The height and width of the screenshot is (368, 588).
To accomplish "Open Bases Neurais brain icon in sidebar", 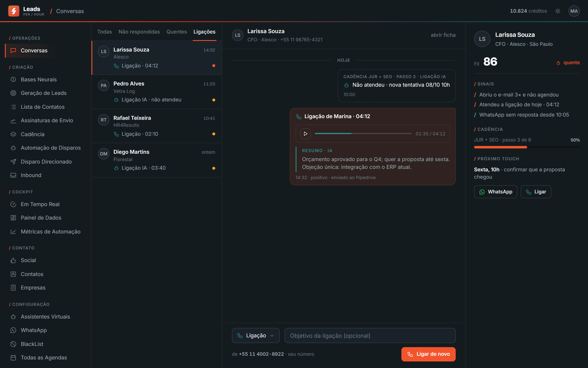I will click(x=13, y=79).
